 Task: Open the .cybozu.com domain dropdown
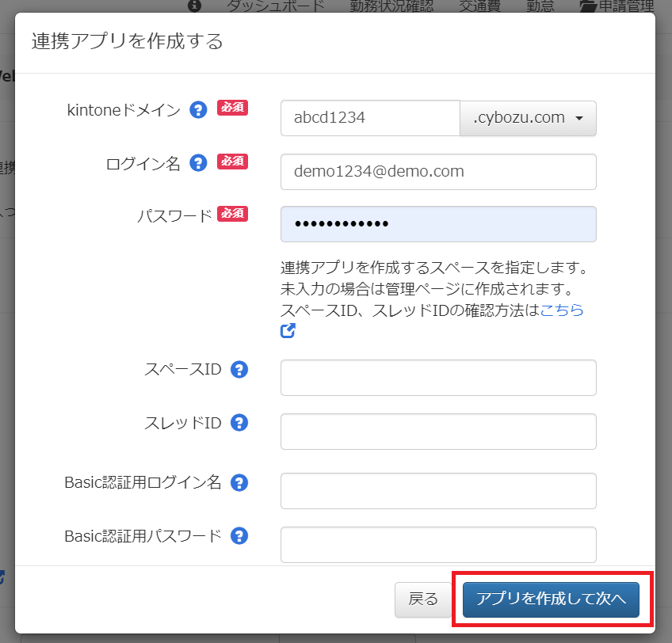pyautogui.click(x=528, y=118)
